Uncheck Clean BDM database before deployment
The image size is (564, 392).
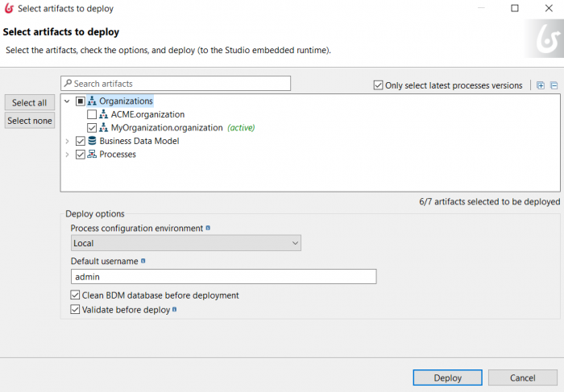(x=75, y=295)
